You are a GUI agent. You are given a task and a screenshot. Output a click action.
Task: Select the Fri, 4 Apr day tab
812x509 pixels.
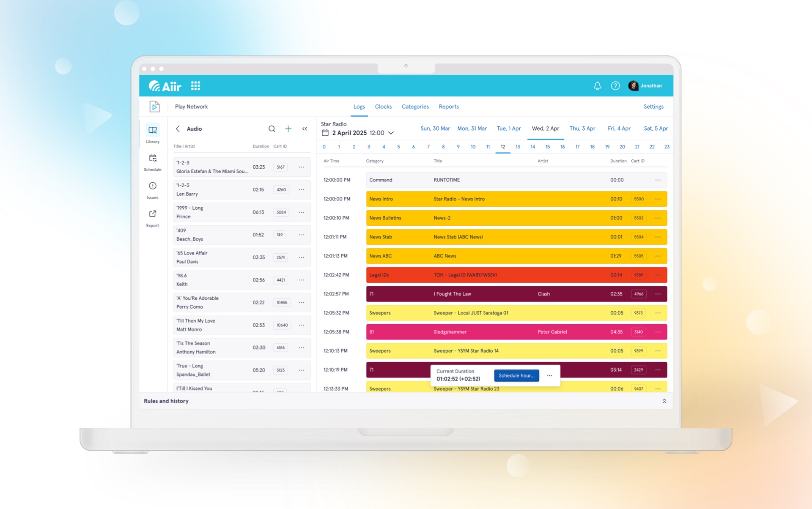(619, 129)
